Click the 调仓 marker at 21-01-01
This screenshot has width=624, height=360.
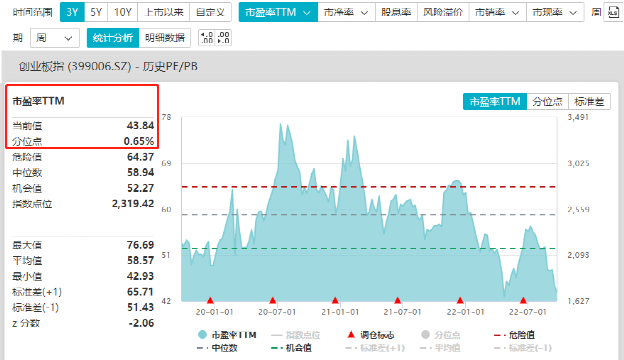coord(335,300)
